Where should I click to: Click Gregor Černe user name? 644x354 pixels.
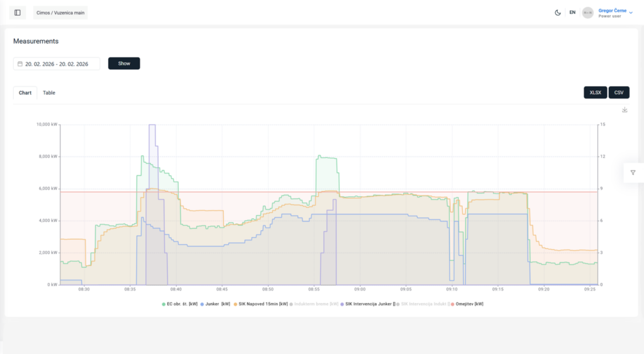tap(612, 11)
